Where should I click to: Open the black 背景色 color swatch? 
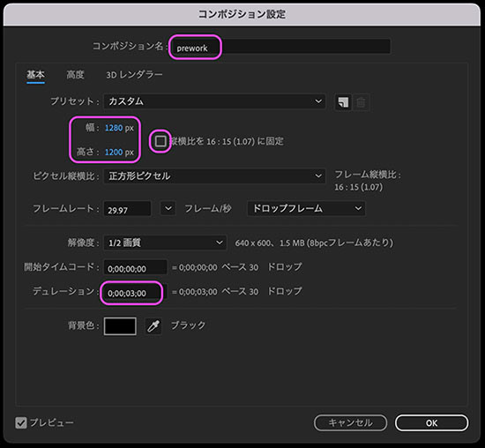coord(120,326)
